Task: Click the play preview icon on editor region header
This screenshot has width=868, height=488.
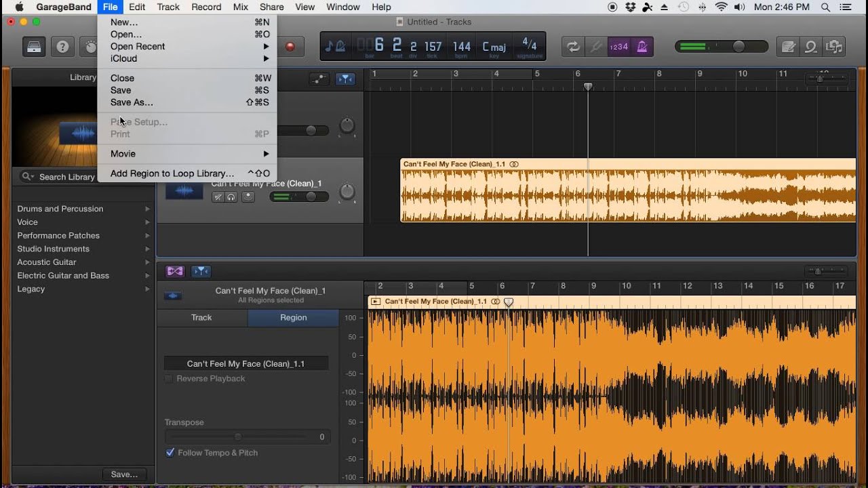Action: coord(375,302)
